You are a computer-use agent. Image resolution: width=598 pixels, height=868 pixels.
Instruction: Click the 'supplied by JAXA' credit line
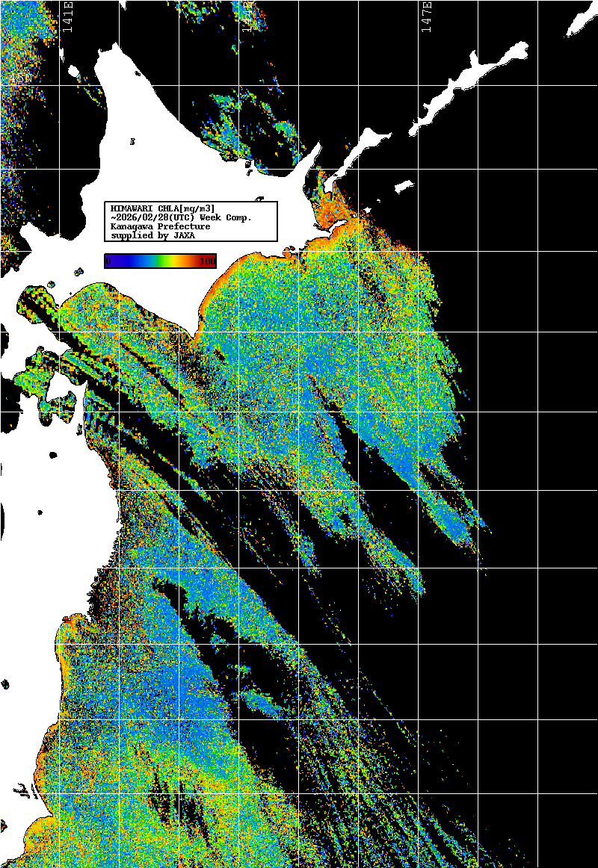(x=152, y=235)
